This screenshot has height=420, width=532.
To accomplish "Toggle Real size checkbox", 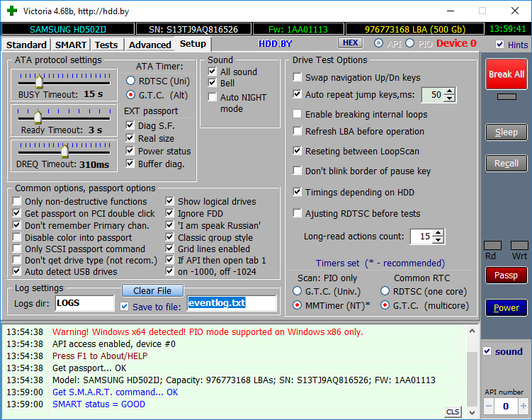I will (x=130, y=137).
